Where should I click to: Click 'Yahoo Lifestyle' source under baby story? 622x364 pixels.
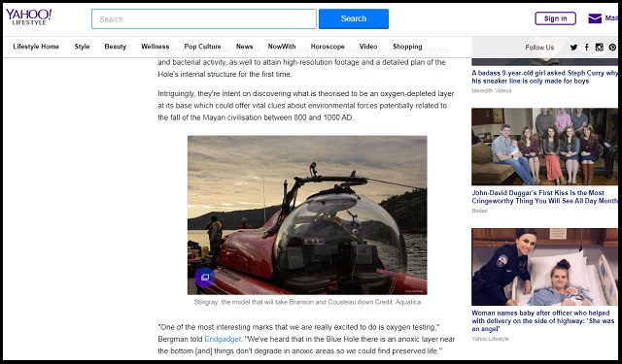coord(490,339)
